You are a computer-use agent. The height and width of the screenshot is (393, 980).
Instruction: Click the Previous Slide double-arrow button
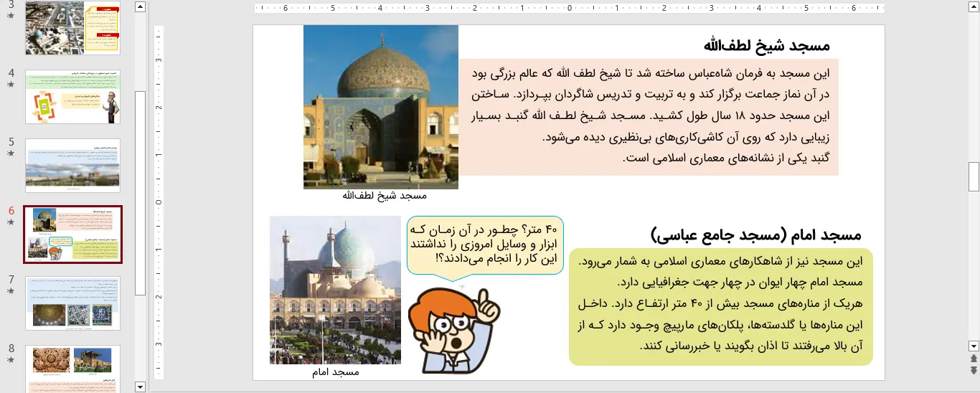click(974, 358)
